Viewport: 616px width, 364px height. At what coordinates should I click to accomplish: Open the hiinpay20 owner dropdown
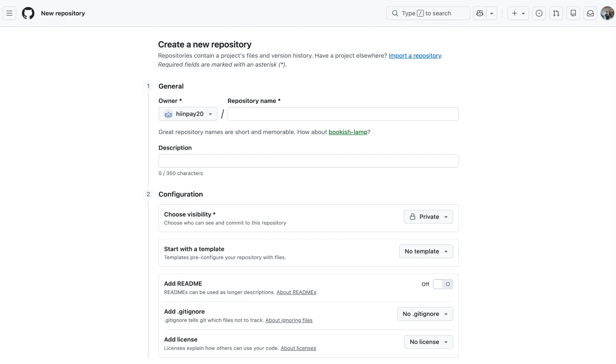(188, 114)
